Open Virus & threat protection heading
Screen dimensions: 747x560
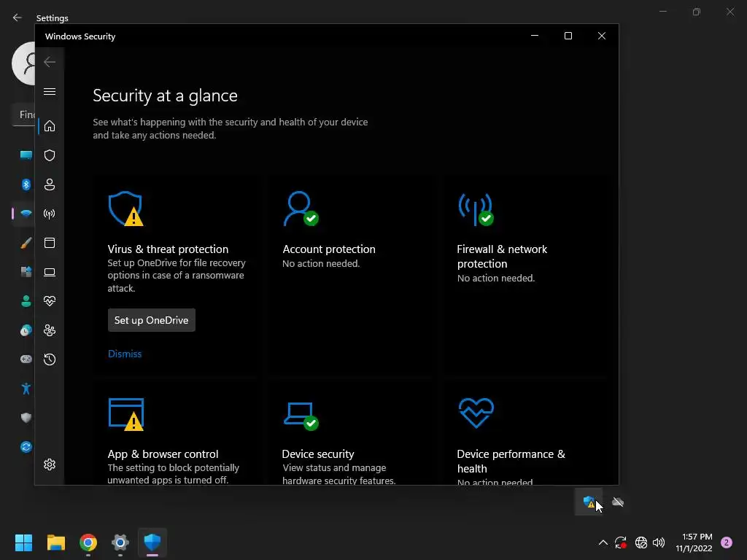(168, 249)
